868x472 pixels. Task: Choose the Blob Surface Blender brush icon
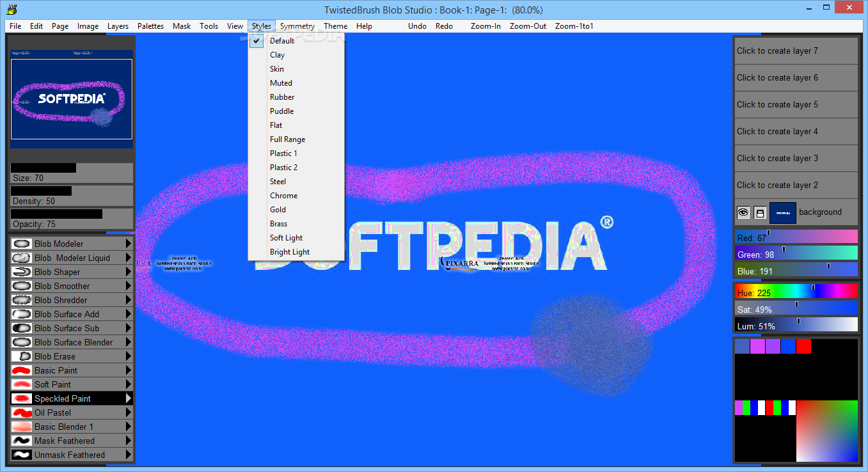(x=22, y=342)
